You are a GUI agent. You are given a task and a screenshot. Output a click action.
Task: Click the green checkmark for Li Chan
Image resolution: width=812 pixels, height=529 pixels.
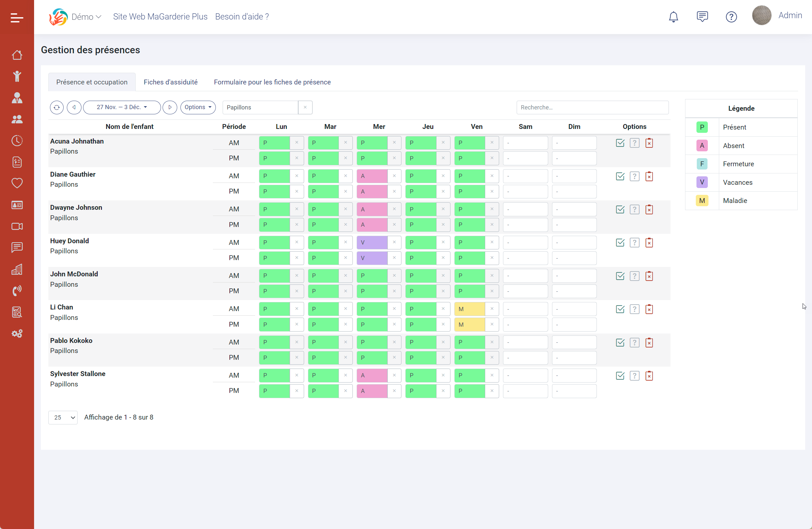pos(620,309)
